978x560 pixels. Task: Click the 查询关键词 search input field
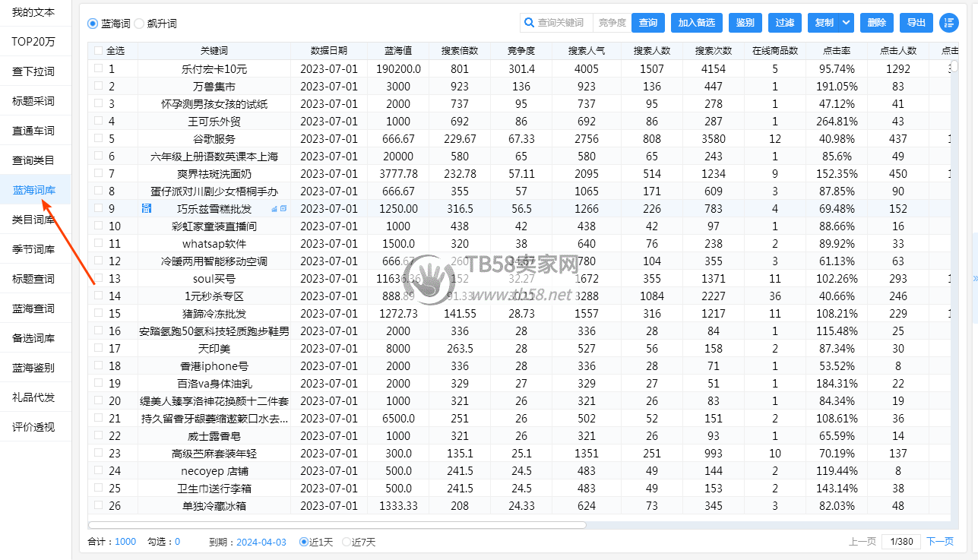point(562,23)
